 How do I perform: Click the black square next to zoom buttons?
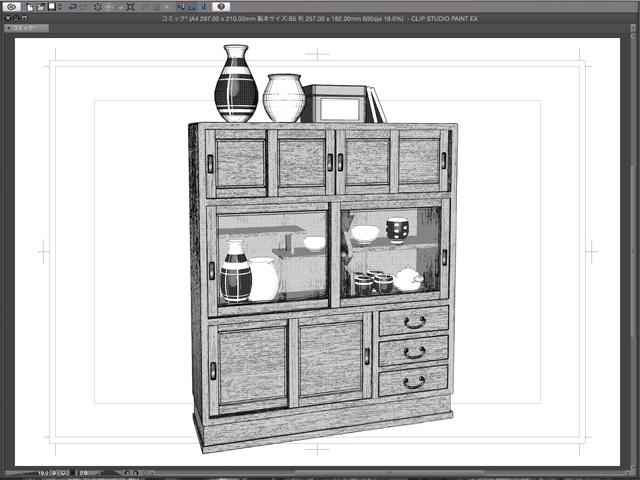point(72,473)
